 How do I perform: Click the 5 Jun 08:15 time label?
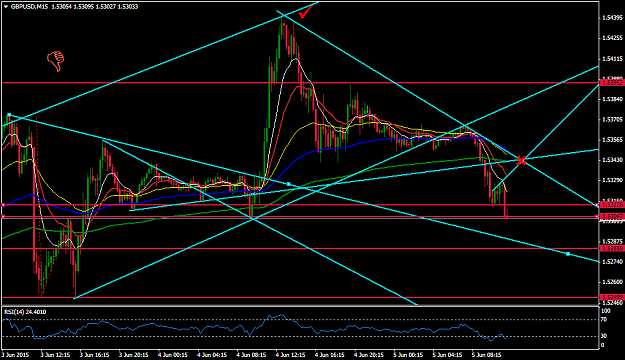click(x=486, y=354)
